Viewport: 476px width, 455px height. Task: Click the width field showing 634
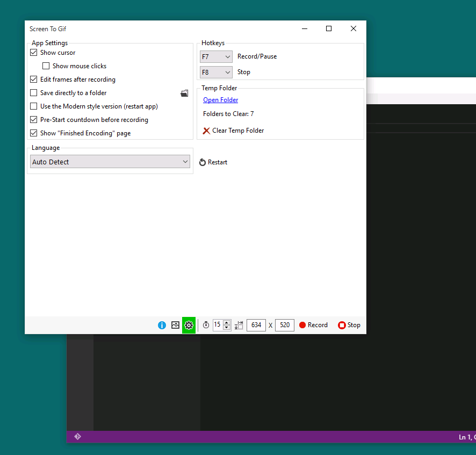[256, 325]
